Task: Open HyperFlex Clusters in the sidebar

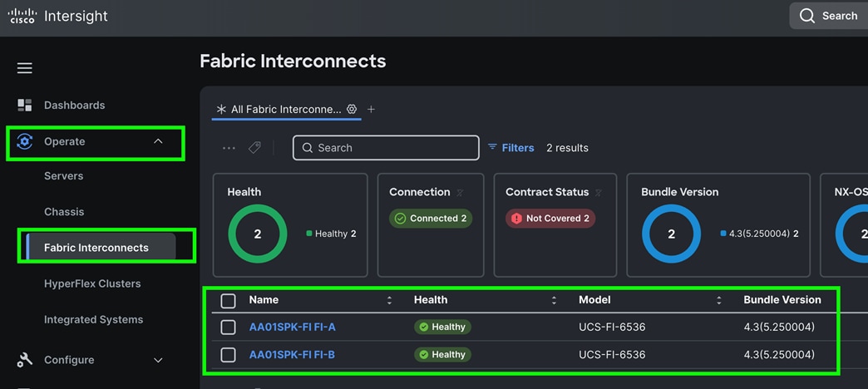Action: tap(92, 284)
